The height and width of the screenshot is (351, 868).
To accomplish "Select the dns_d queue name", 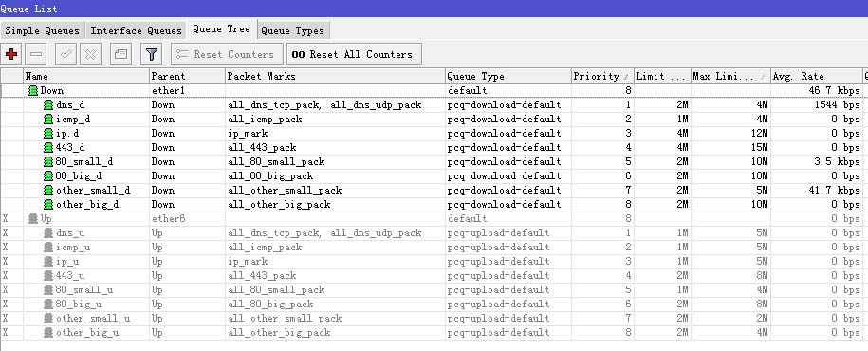I will (x=70, y=104).
